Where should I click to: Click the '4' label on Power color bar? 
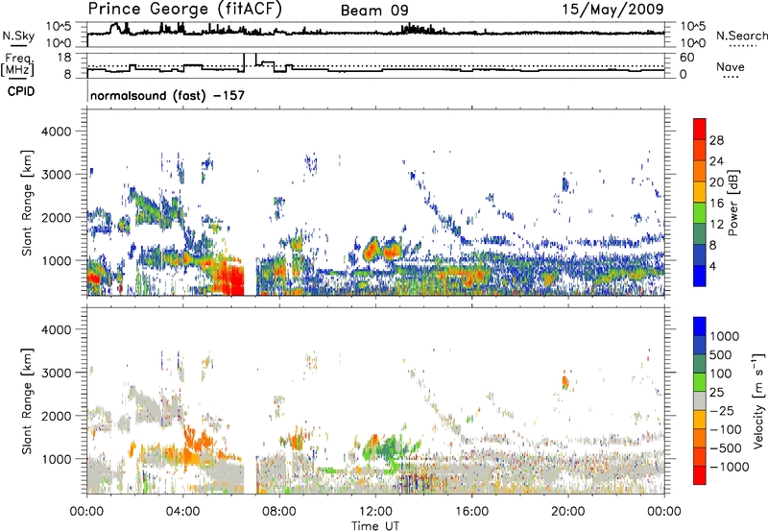coord(713,267)
